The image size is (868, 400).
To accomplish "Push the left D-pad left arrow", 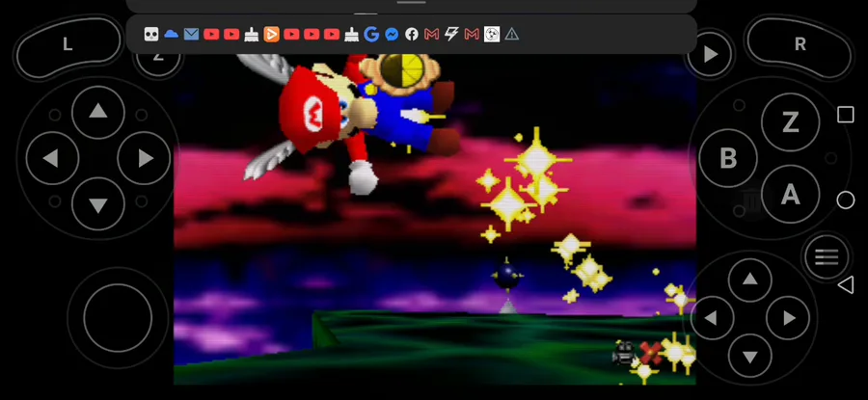I will point(52,158).
